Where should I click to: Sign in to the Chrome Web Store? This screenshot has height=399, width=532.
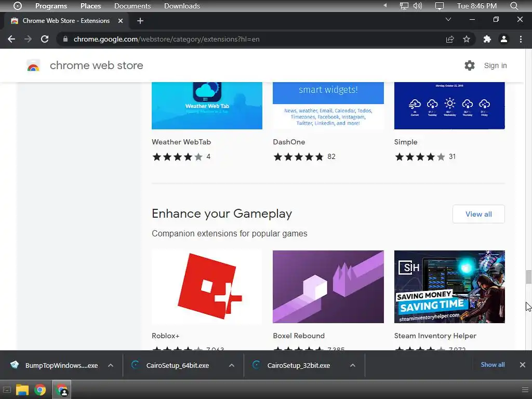(x=495, y=65)
